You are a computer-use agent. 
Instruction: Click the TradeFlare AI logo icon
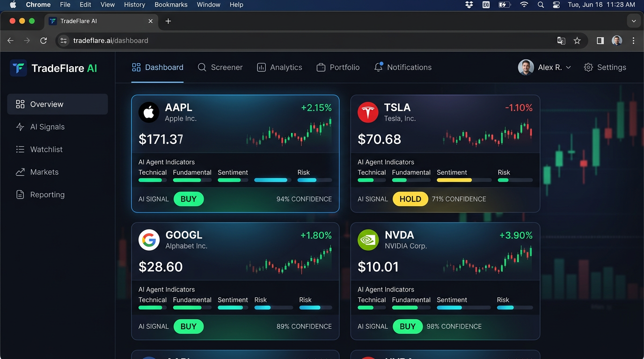pos(18,68)
